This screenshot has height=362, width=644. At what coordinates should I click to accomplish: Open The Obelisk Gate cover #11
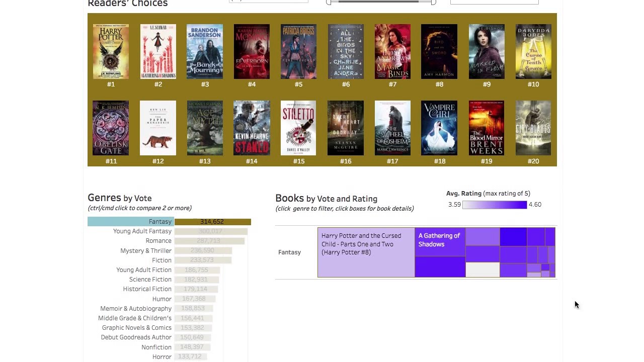coord(111,128)
